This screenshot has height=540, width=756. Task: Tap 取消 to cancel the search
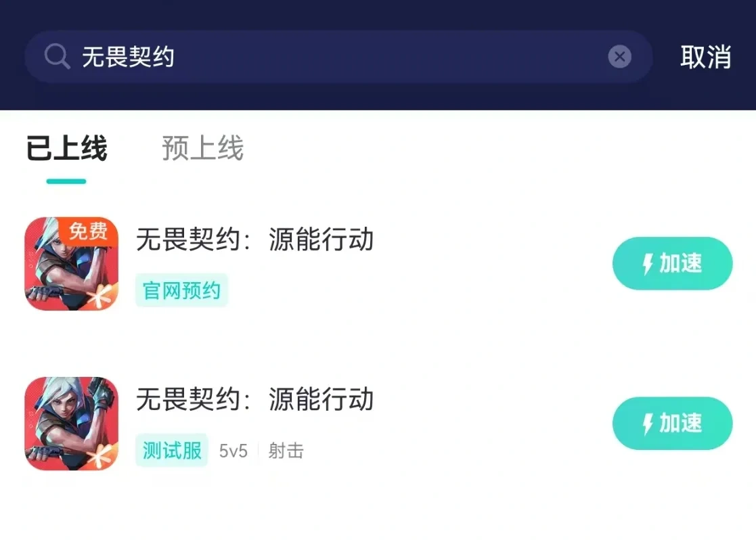[707, 57]
